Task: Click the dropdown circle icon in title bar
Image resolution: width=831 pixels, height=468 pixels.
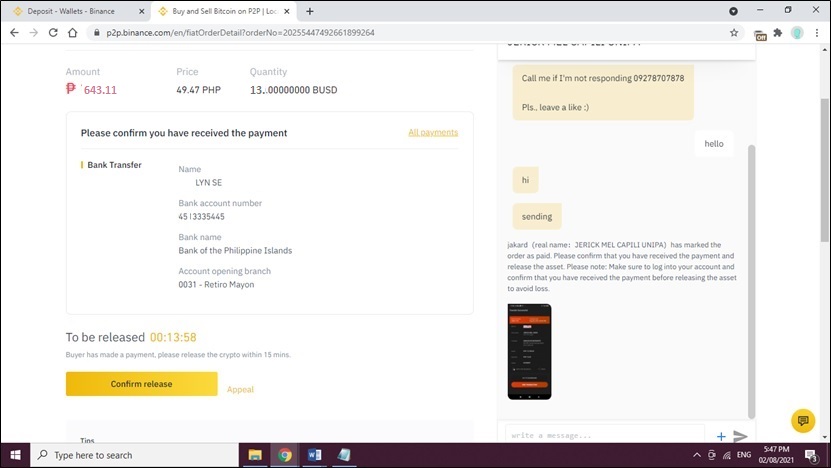Action: click(x=733, y=11)
